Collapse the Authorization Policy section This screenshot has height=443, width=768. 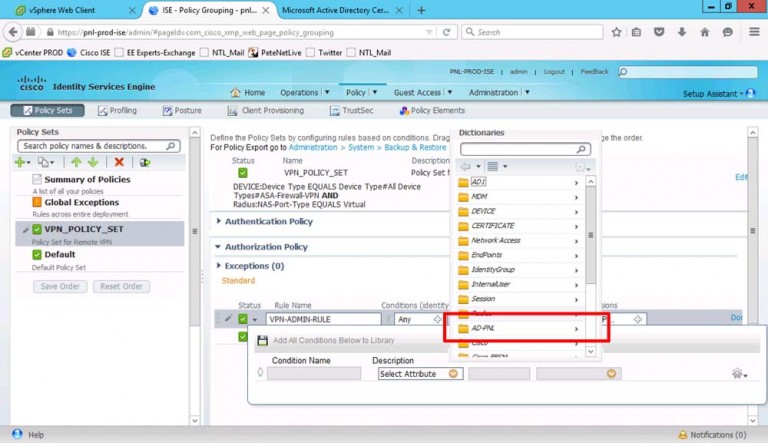[218, 246]
